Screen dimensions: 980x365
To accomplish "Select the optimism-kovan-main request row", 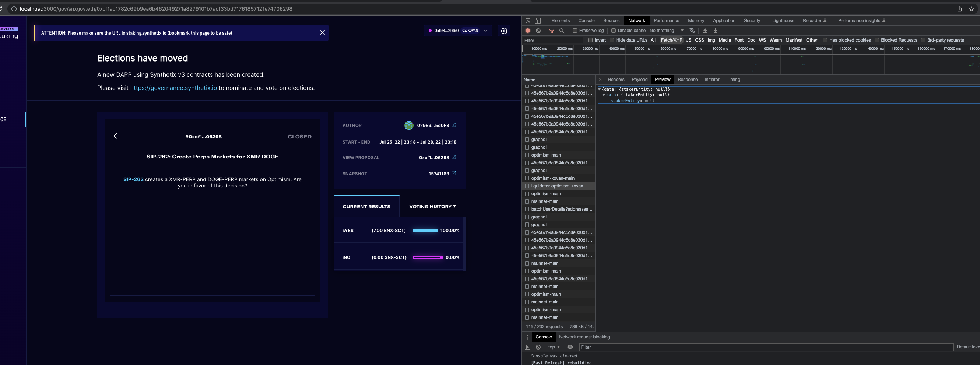I will pos(558,178).
